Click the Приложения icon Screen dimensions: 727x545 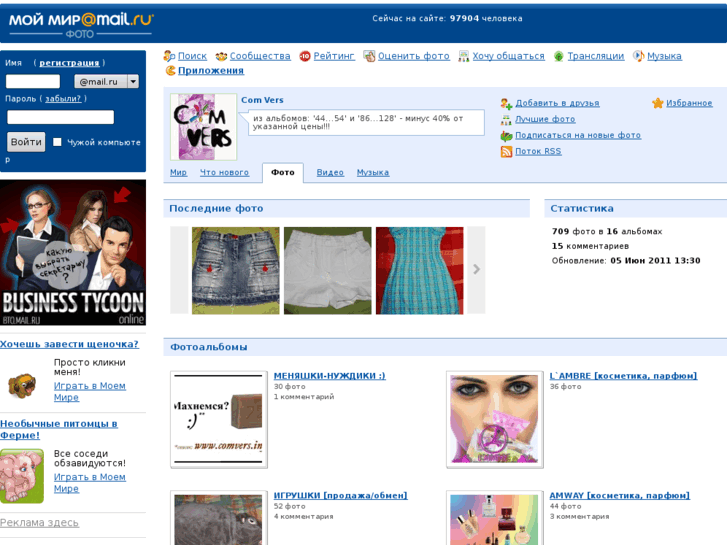[x=171, y=71]
